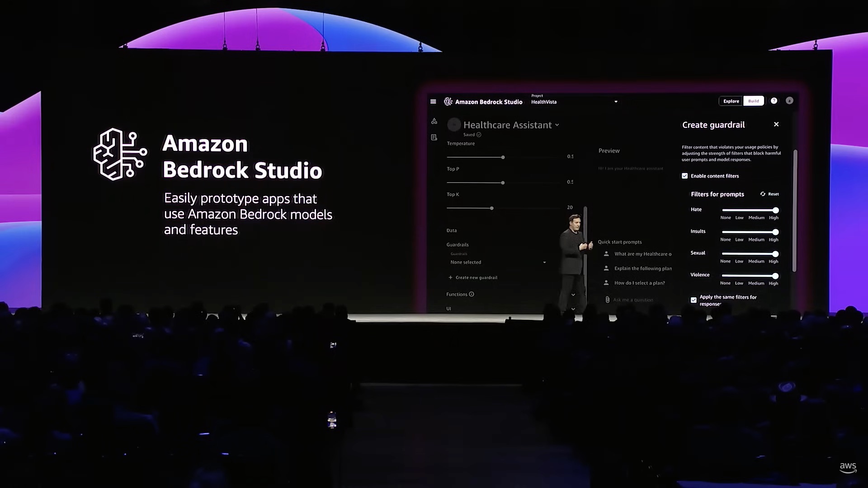
Task: Click the Hate filter slider handle
Action: click(x=776, y=210)
